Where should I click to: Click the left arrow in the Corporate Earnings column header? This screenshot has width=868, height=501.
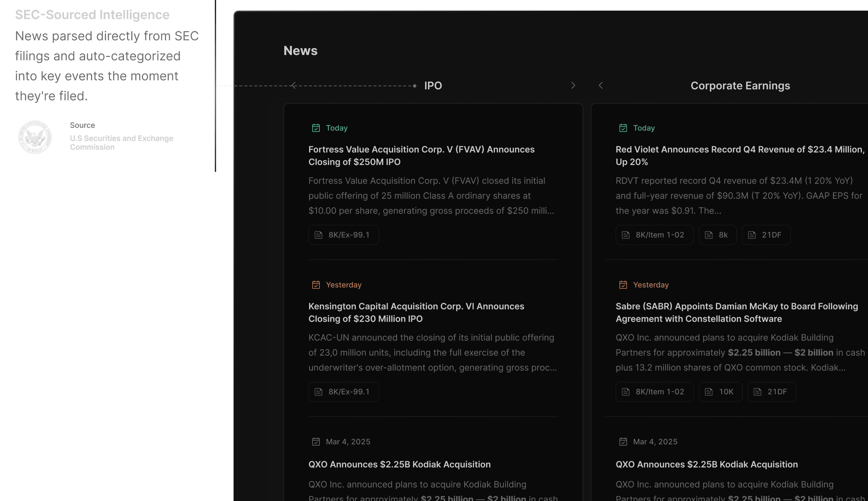tap(601, 85)
